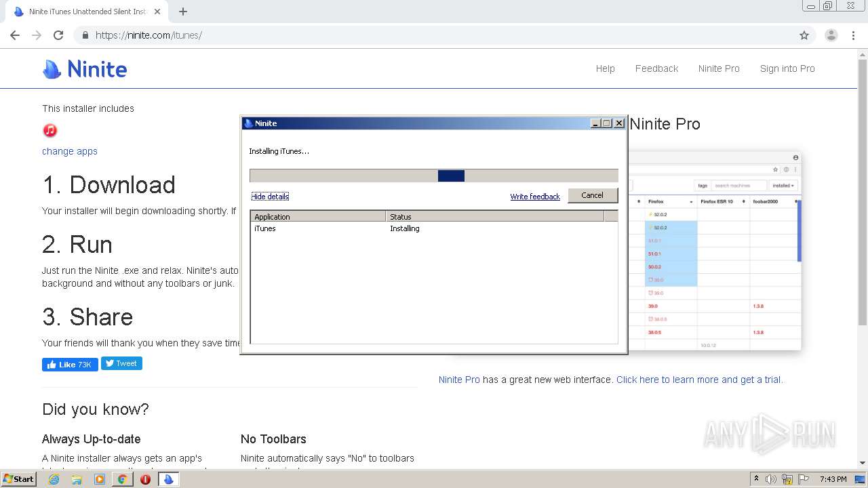Click the Ninite logo in the page header
This screenshot has height=488, width=868.
point(85,68)
